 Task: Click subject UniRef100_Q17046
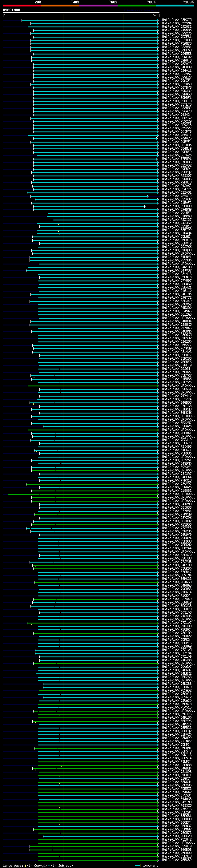(x=177, y=328)
